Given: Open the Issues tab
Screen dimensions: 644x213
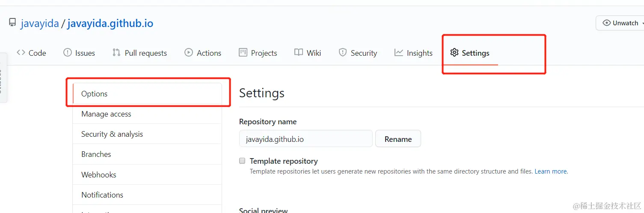Looking at the screenshot, I should pyautogui.click(x=79, y=53).
